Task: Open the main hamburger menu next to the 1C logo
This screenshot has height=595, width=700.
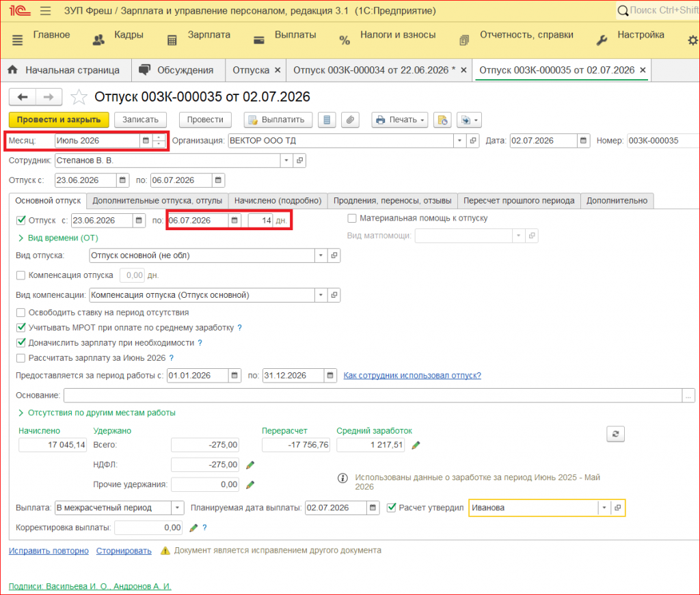Action: [x=45, y=11]
